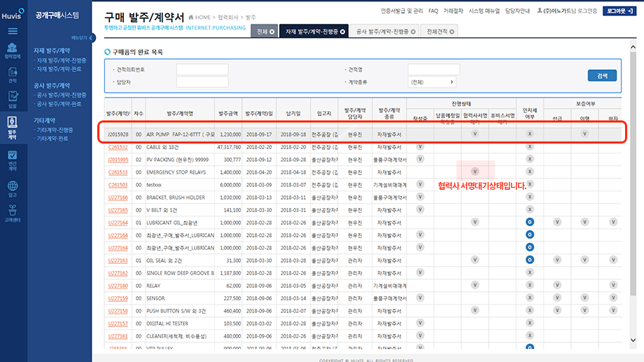
Task: Click the 발주금액 column header
Action: point(228,113)
